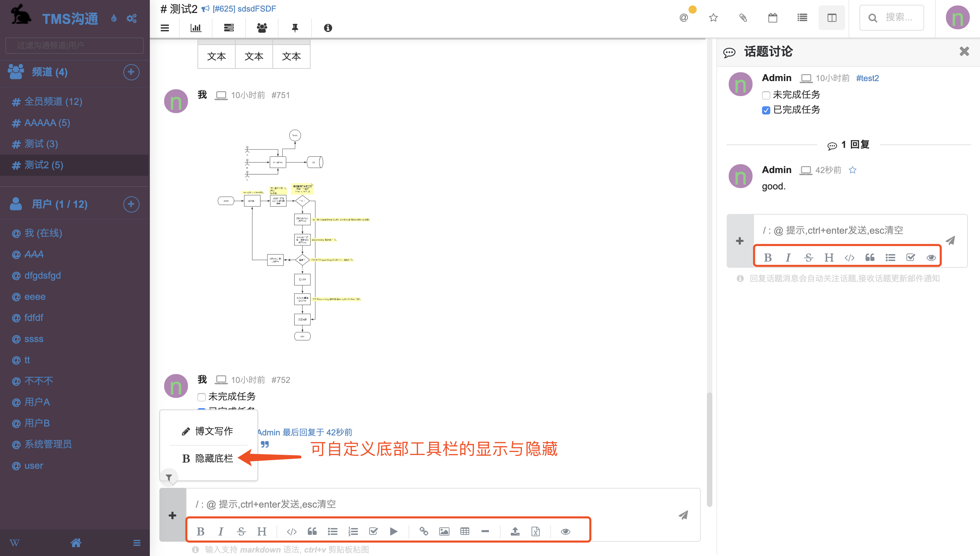This screenshot has height=556, width=980.
Task: Click the 过滤沟通频道|用户 filter field
Action: [x=75, y=45]
